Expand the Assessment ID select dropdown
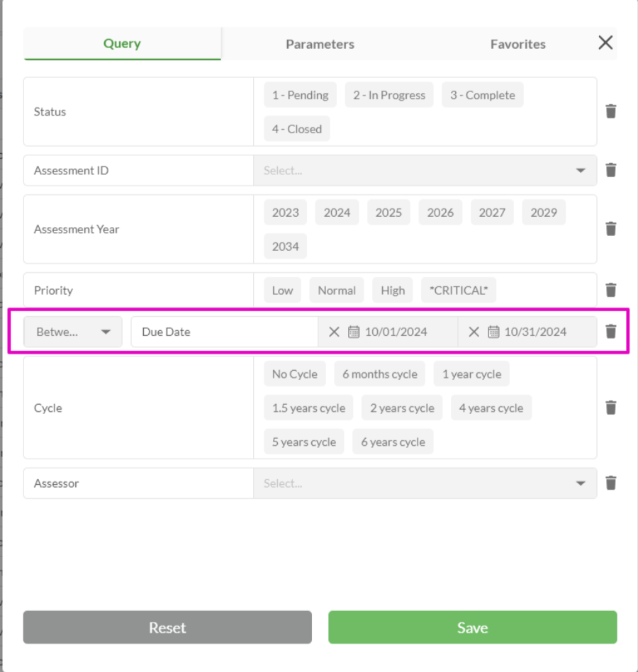 tap(581, 171)
